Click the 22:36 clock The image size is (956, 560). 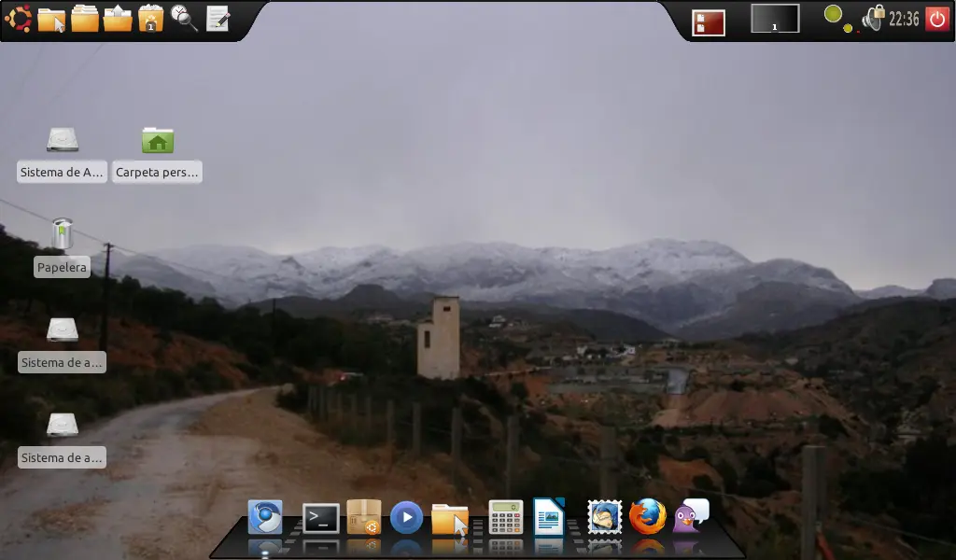904,19
